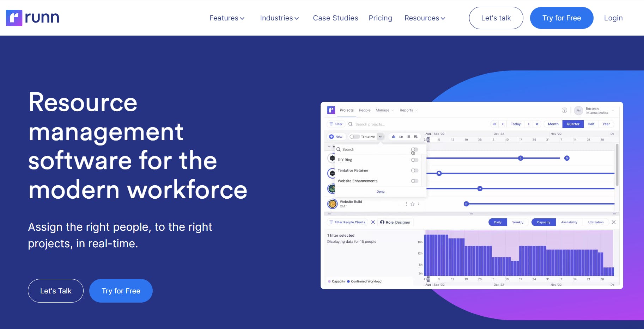Enable the DIY Blog toggle
The image size is (644, 329).
click(415, 160)
